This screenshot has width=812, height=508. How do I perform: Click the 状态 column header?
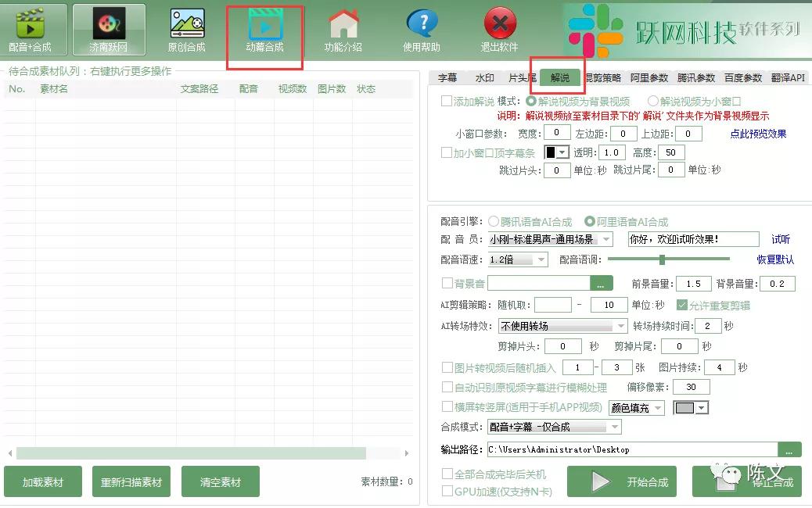point(366,89)
